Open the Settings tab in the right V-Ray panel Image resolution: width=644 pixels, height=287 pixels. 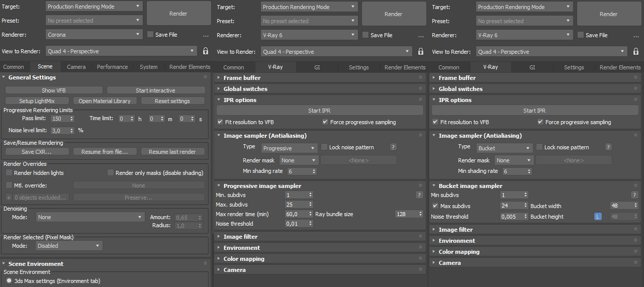coord(574,67)
